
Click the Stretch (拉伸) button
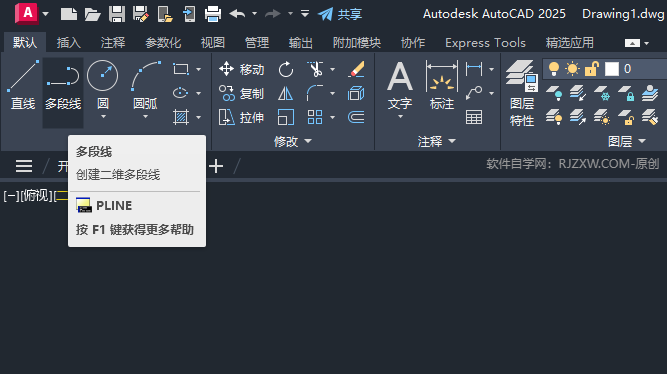[x=241, y=117]
